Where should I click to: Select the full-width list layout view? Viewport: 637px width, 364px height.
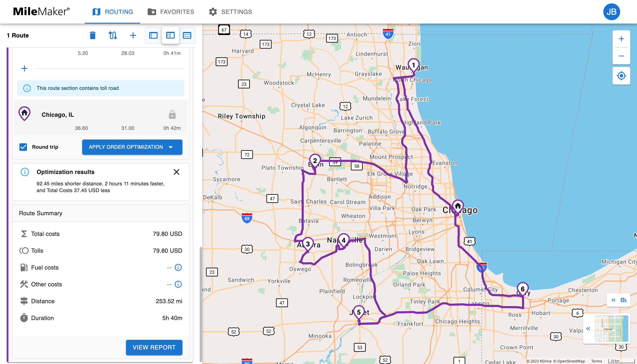point(187,35)
